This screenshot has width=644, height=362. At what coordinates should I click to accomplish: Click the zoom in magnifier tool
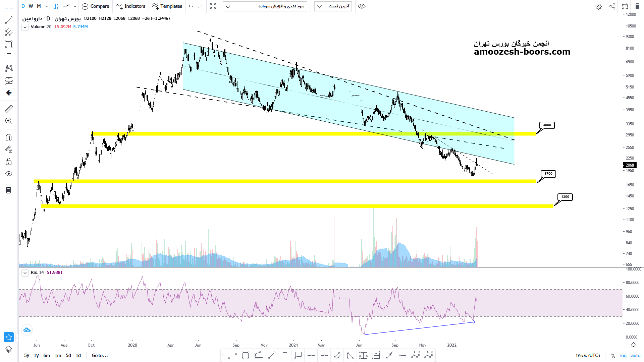click(x=9, y=121)
